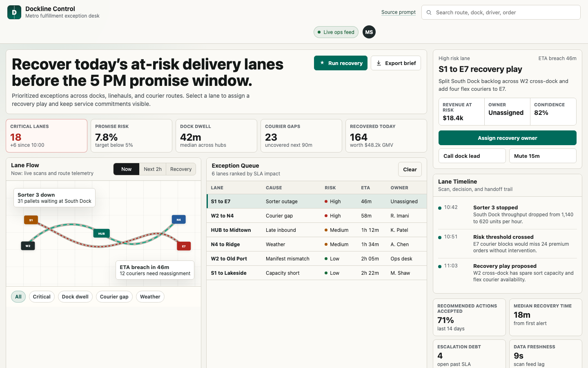This screenshot has width=588, height=368.
Task: Toggle the Live ops feed pill
Action: 336,32
